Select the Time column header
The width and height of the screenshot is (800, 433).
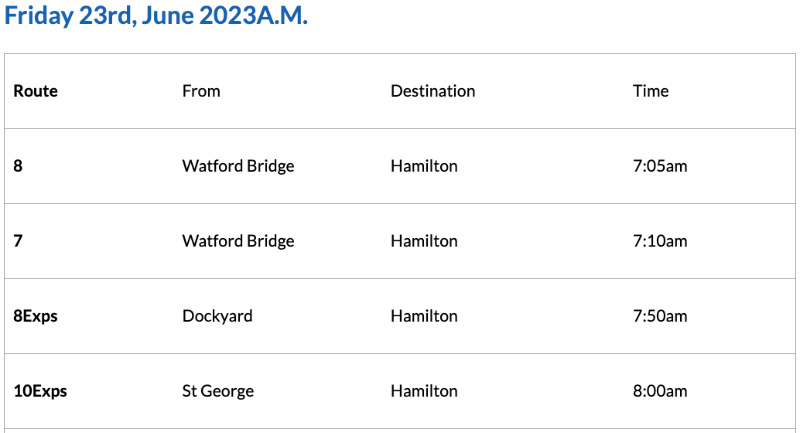click(651, 91)
